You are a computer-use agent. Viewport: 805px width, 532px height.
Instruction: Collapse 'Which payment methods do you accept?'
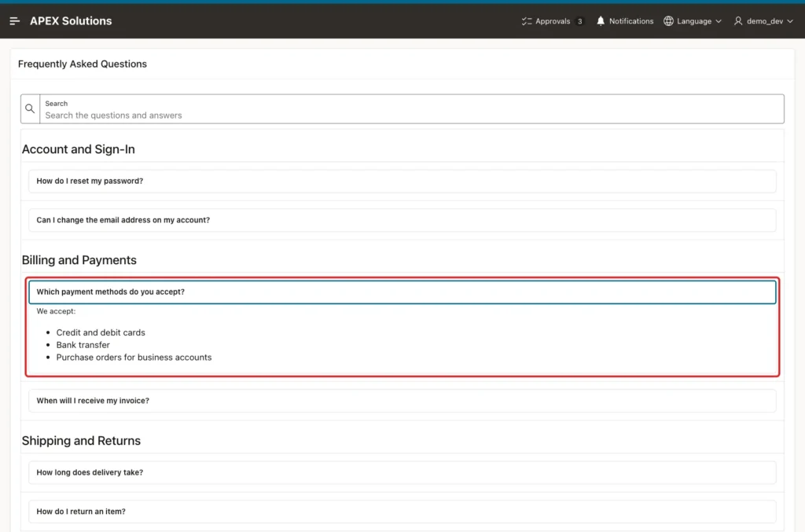402,292
